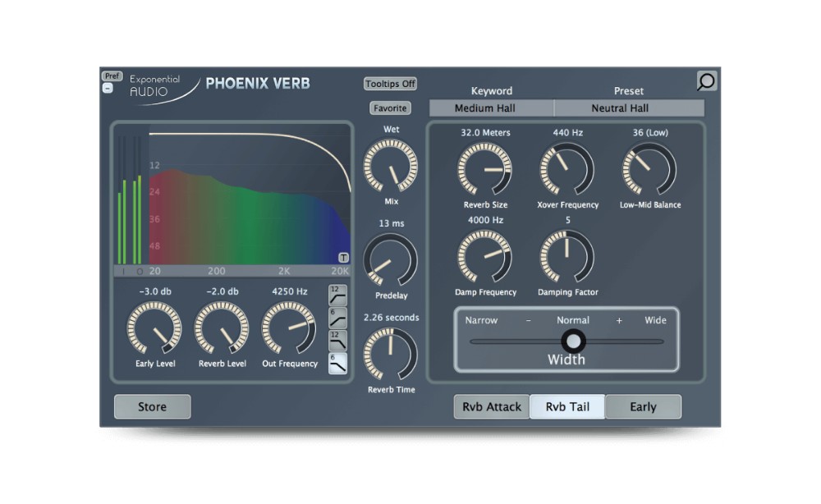Switch to the Early tab

click(643, 407)
